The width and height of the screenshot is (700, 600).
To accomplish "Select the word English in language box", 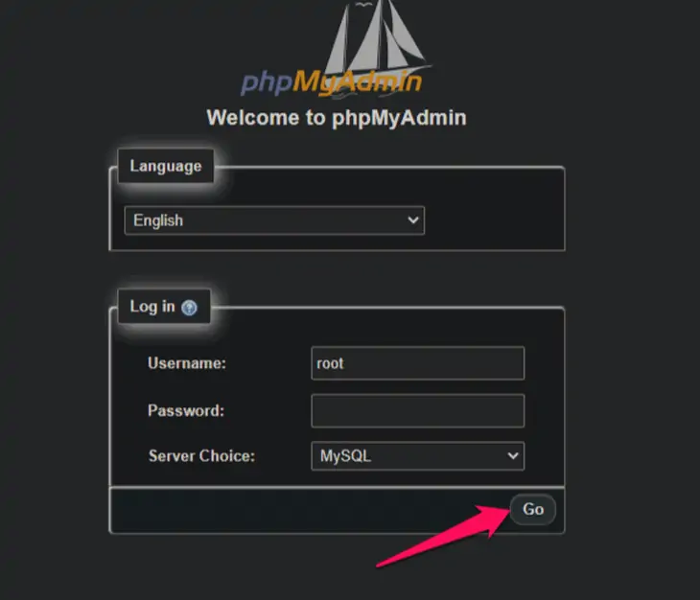I will (158, 220).
